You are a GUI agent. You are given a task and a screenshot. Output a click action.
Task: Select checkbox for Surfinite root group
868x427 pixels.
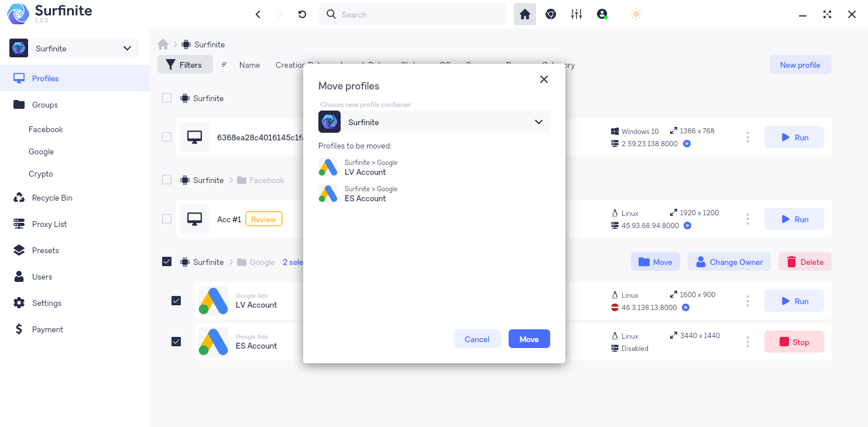(x=167, y=98)
